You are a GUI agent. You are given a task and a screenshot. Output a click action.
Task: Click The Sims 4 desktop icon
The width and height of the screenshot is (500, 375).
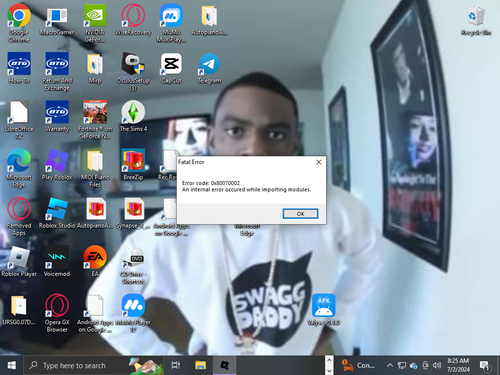tap(133, 116)
